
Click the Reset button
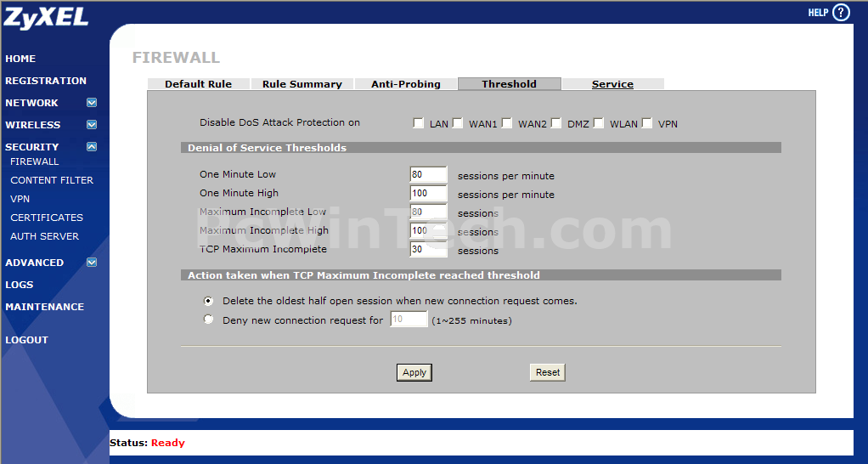click(548, 372)
